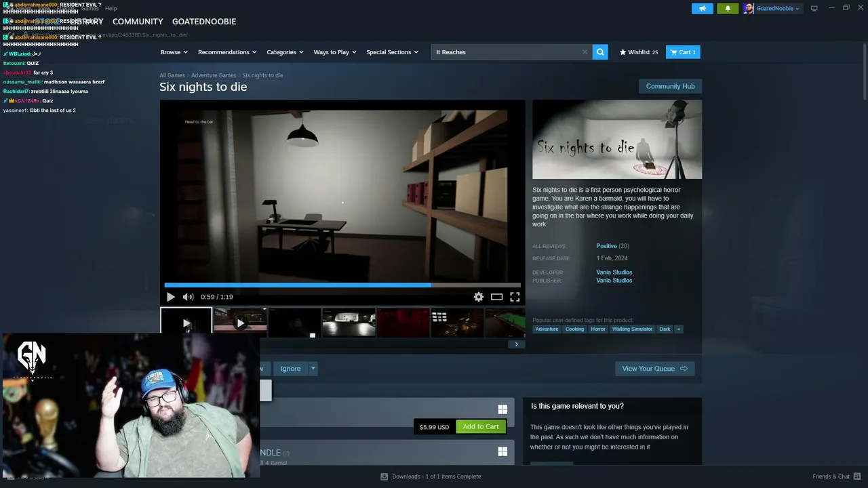Open video settings gear

479,297
